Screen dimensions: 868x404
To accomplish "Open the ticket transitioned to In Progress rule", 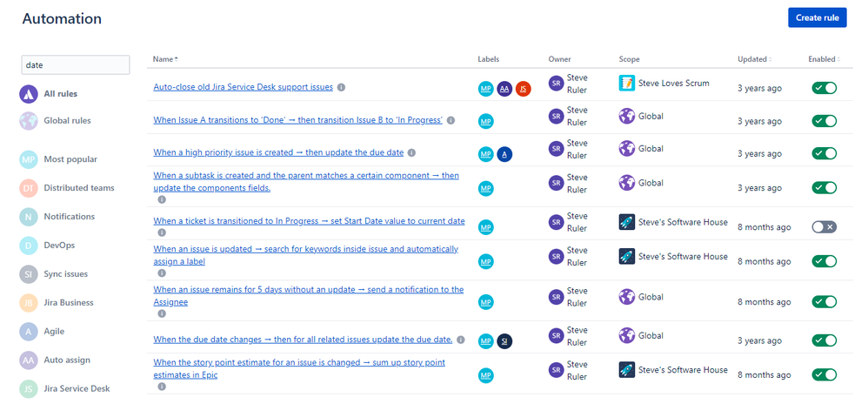I will (309, 221).
